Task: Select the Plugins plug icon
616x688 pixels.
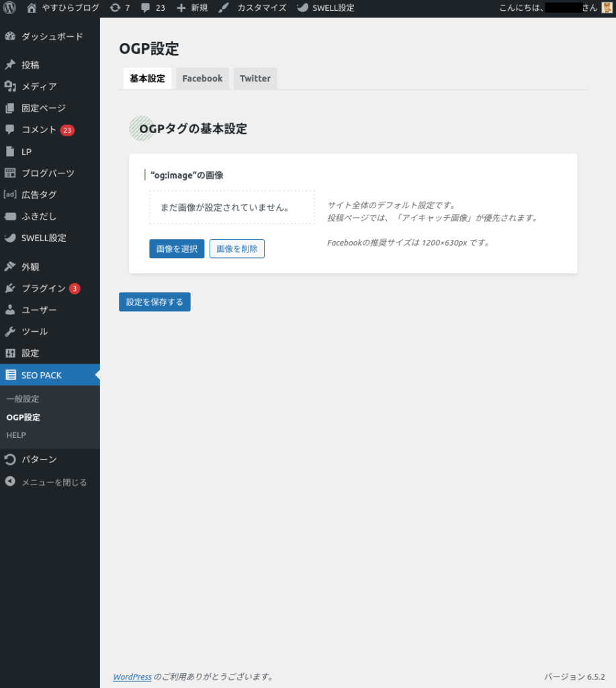Action: (x=10, y=288)
